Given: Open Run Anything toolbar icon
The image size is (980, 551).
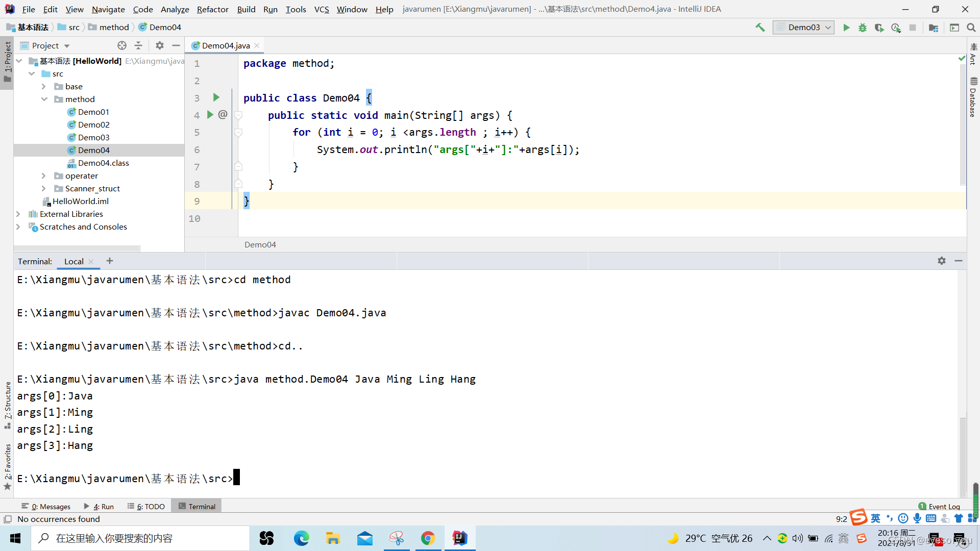Looking at the screenshot, I should pos(954,28).
